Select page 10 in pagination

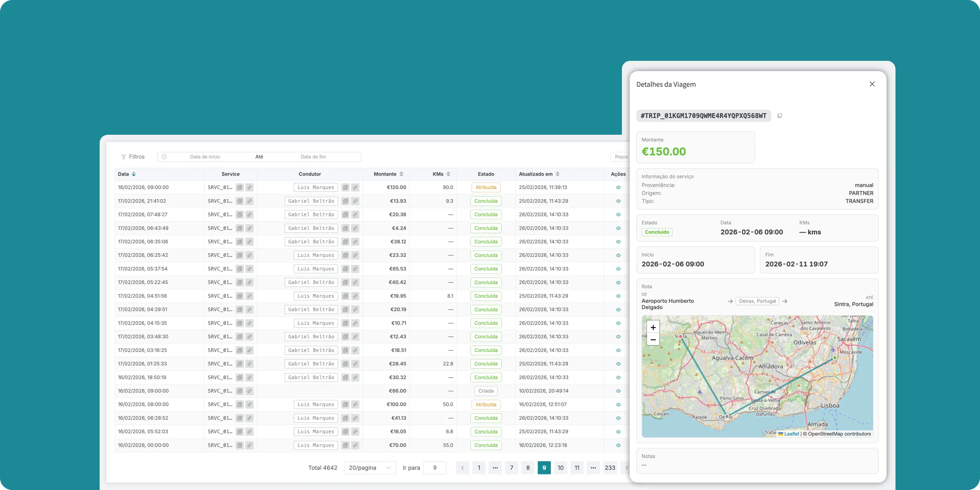coord(560,468)
